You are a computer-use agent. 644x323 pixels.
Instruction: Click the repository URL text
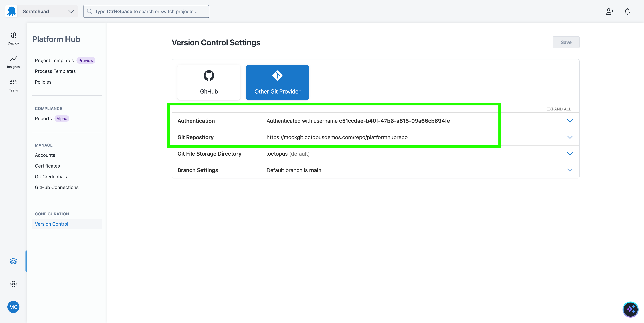pyautogui.click(x=337, y=137)
